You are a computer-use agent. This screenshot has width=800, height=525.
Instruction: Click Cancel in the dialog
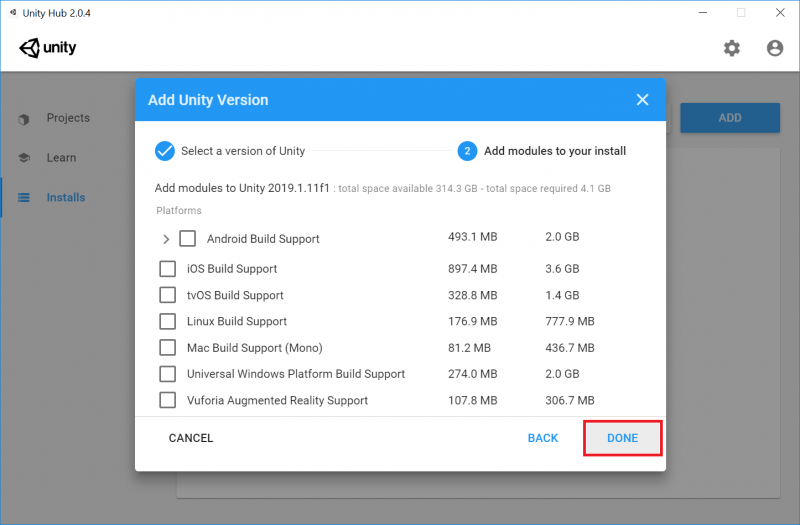(x=191, y=438)
